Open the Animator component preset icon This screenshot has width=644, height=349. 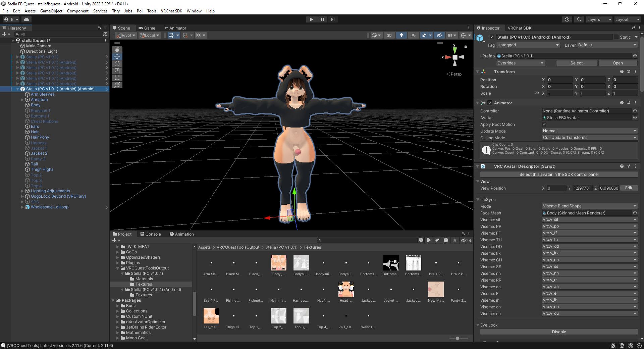click(629, 103)
